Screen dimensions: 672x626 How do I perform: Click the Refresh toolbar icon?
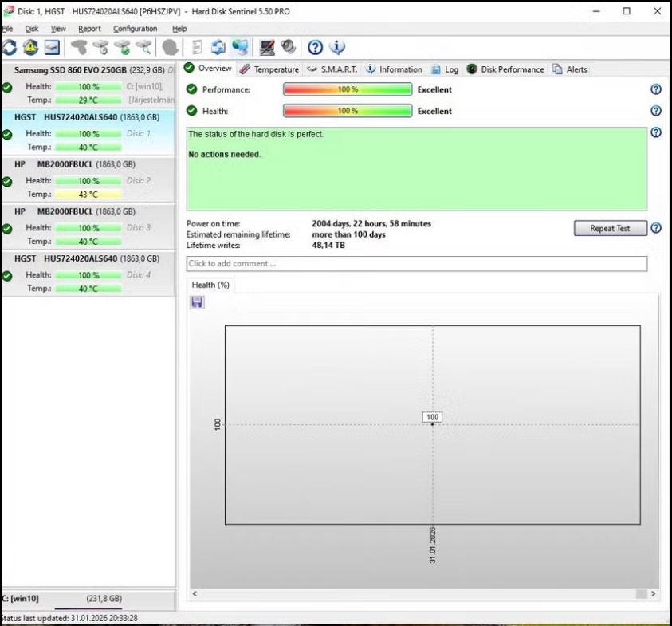pos(10,47)
